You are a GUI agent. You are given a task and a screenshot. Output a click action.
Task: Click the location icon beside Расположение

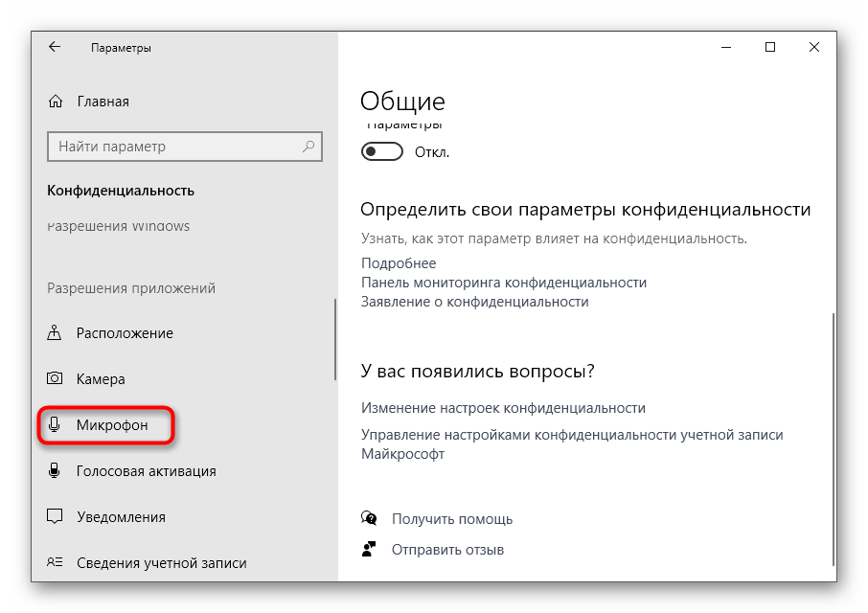[x=56, y=333]
